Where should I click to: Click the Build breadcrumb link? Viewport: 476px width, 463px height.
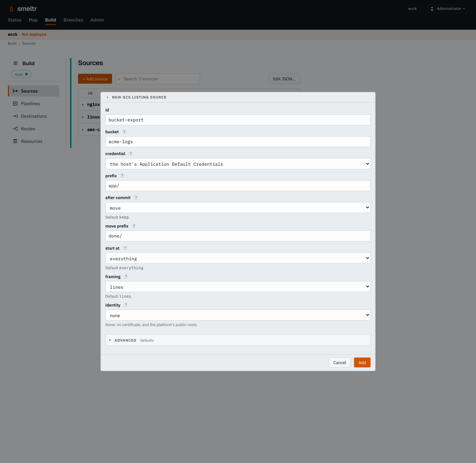point(12,43)
